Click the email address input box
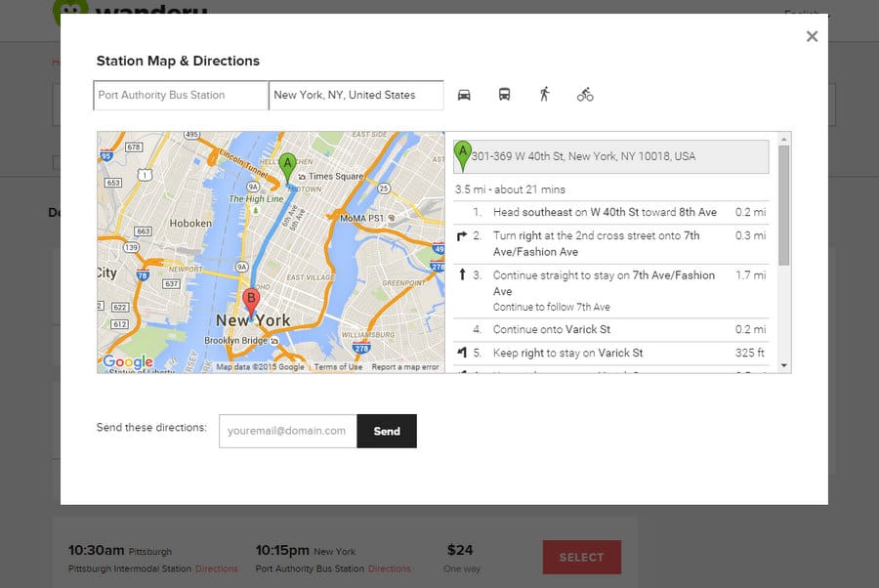 287,431
